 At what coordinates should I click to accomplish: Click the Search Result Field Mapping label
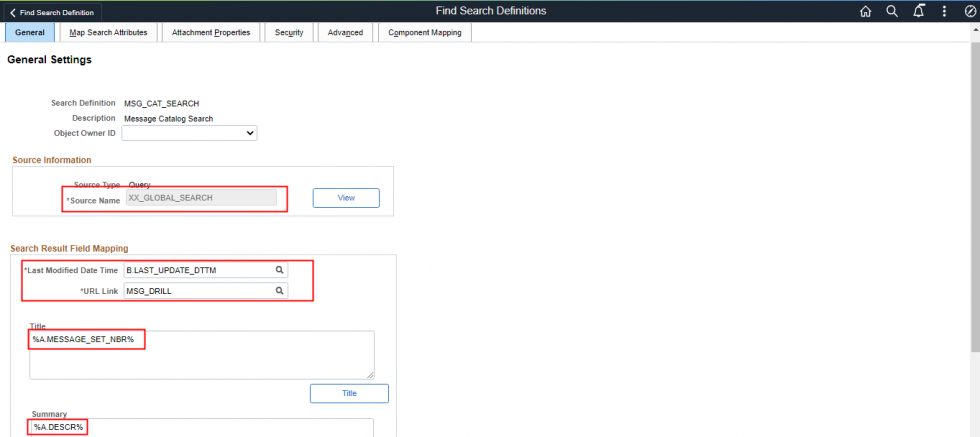[69, 249]
